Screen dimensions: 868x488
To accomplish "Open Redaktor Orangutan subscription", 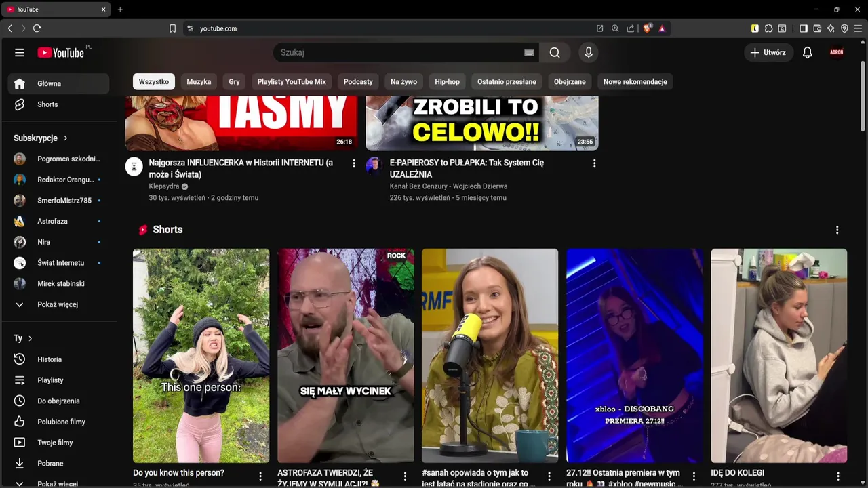I will pyautogui.click(x=58, y=180).
